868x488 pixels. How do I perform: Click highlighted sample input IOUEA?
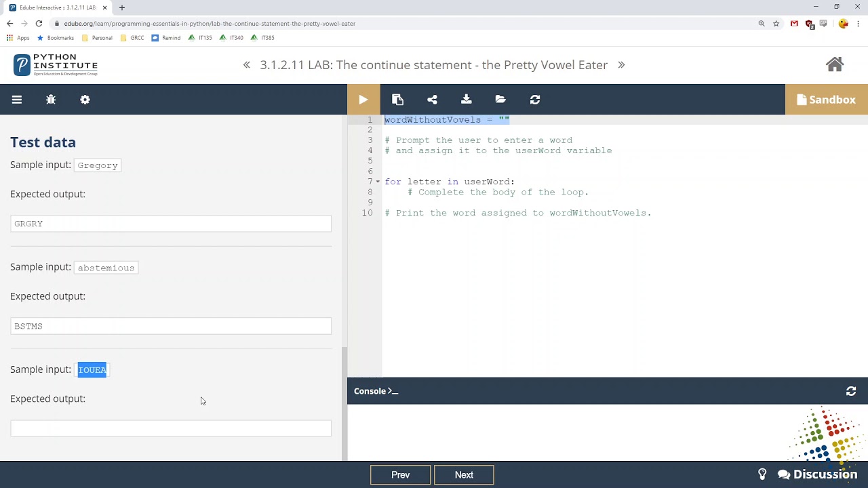point(92,370)
